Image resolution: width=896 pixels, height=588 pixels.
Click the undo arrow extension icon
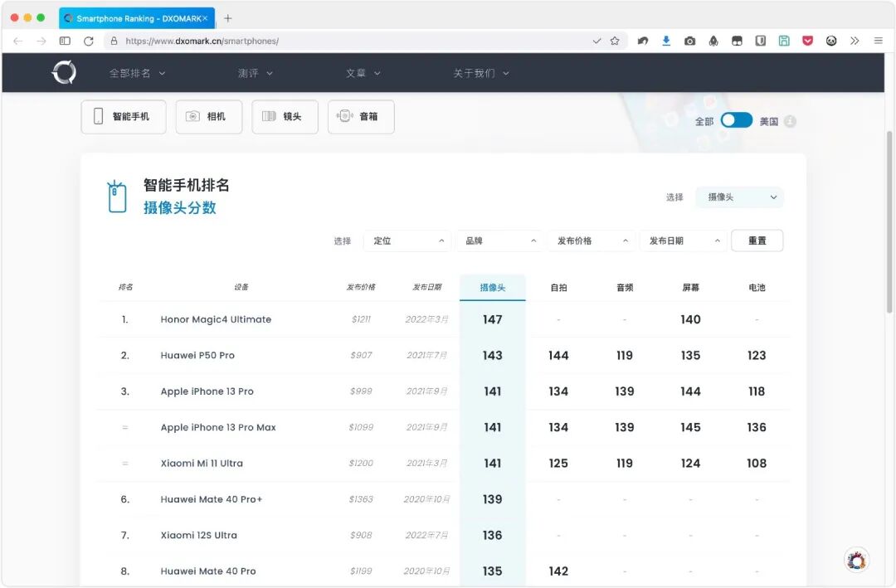pos(643,41)
